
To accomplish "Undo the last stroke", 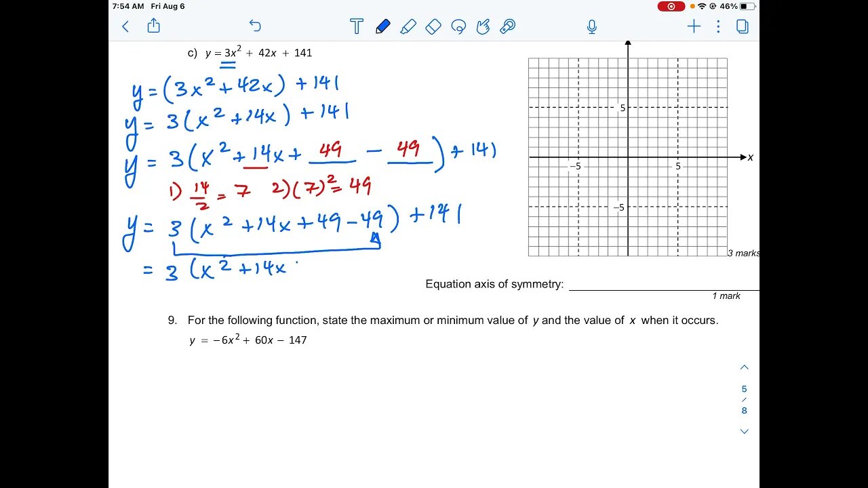I will click(255, 26).
